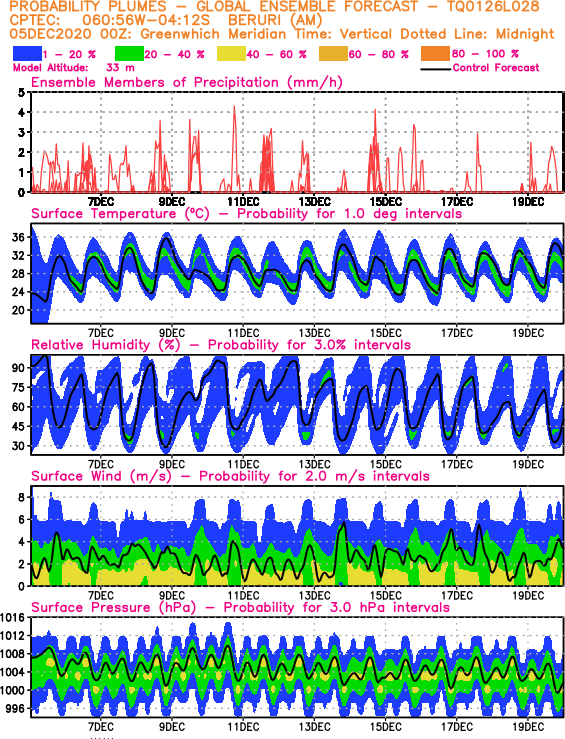565x739 pixels.
Task: Click the 17DEC label under the wind chart
Action: 457,596
